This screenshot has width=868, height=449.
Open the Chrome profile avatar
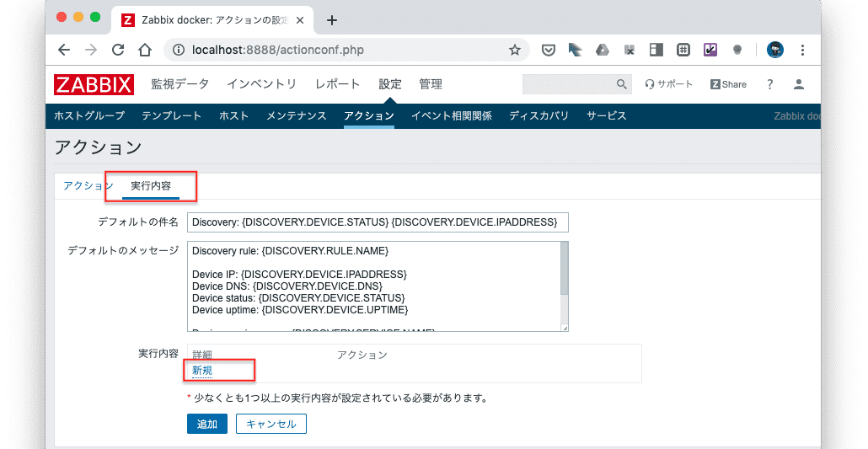[x=775, y=50]
